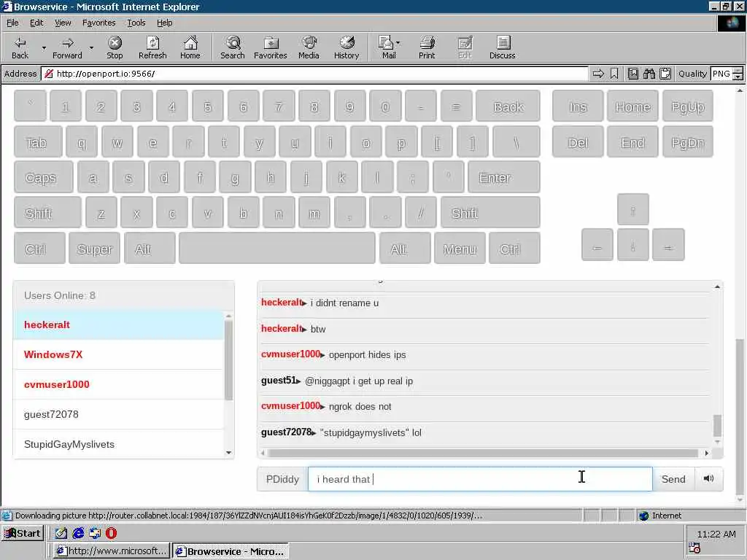Viewport: 747px width, 560px height.
Task: Open the Help menu
Action: pos(164,23)
